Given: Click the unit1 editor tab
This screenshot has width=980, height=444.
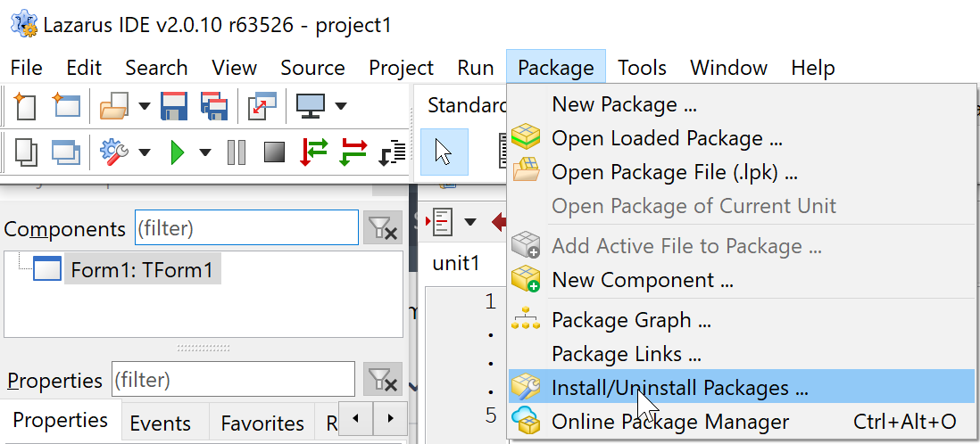Looking at the screenshot, I should 456,263.
